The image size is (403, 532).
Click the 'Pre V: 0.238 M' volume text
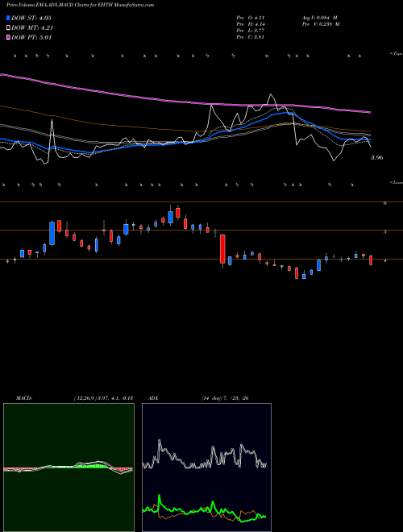(x=320, y=24)
